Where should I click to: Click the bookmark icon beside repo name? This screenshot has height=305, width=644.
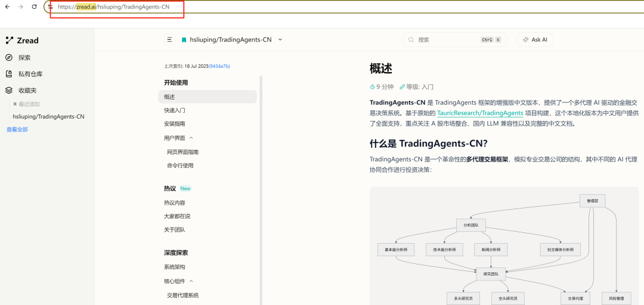[x=184, y=40]
